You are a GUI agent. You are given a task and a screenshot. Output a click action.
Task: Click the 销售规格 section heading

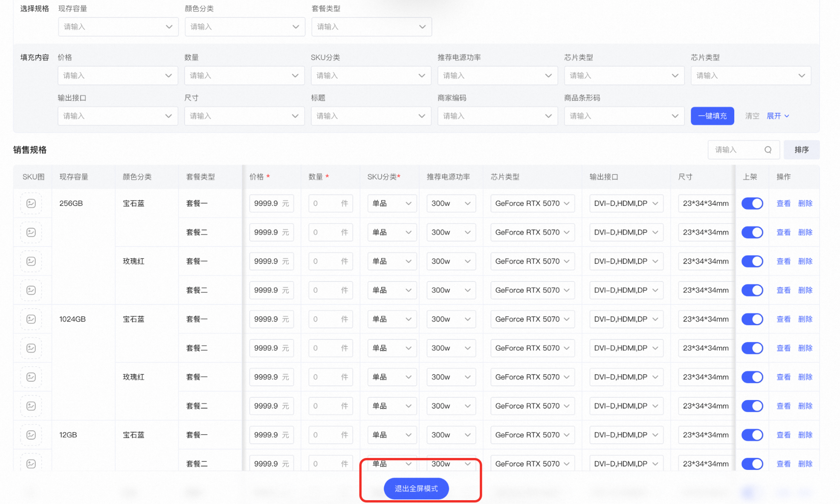point(30,150)
